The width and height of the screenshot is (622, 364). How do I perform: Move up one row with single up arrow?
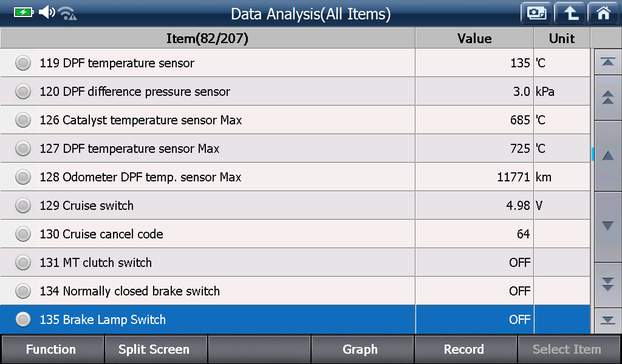pyautogui.click(x=607, y=156)
